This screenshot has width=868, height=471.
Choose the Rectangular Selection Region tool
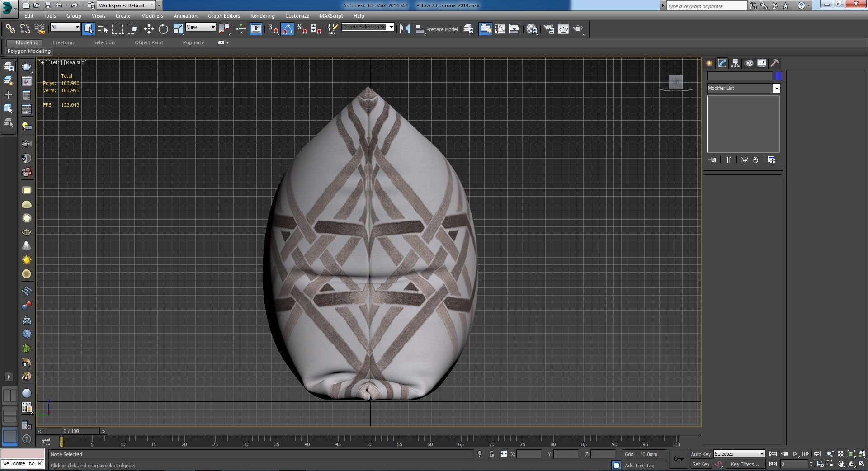(118, 29)
